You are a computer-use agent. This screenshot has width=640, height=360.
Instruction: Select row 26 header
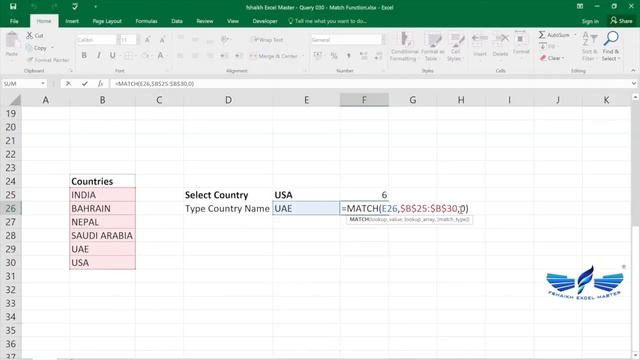coord(11,208)
